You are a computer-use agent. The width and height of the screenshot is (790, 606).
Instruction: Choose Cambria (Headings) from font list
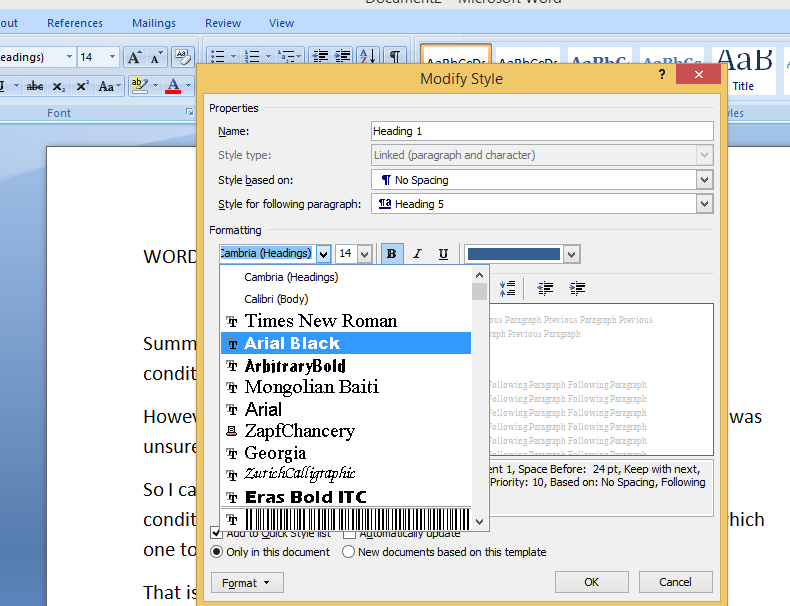[346, 277]
